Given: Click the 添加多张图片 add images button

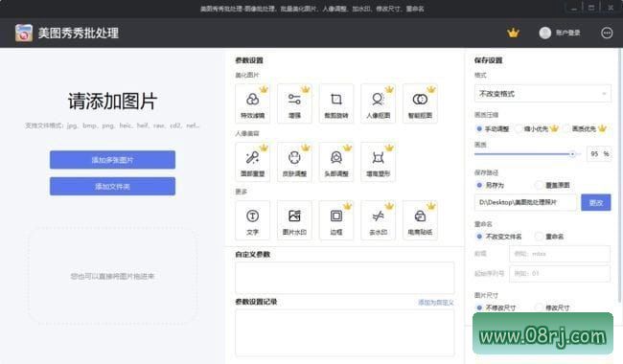Looking at the screenshot, I should pyautogui.click(x=112, y=160).
